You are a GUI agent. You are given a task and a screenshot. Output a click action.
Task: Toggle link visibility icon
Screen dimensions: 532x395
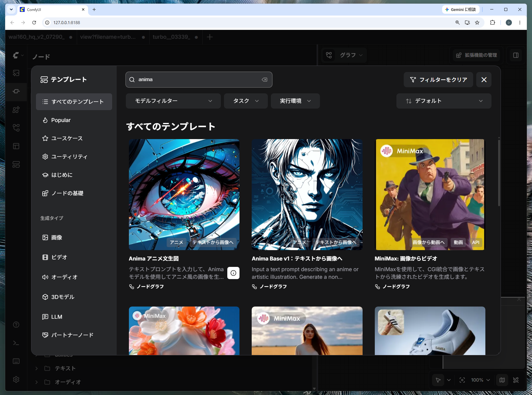(516, 380)
